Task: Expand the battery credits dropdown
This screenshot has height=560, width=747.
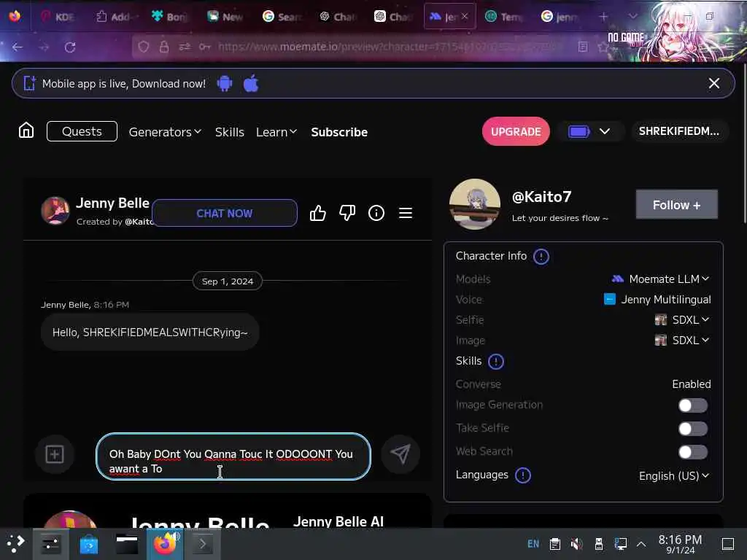Action: click(x=605, y=131)
